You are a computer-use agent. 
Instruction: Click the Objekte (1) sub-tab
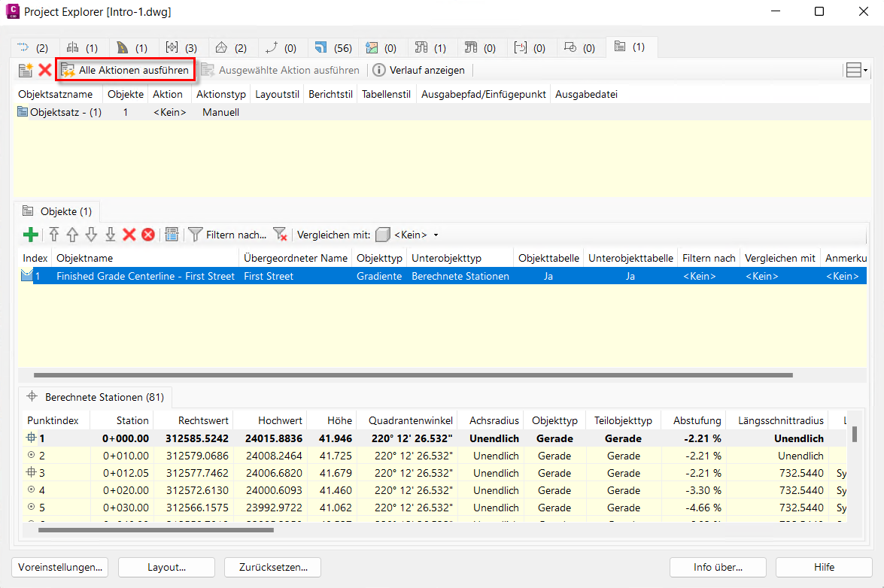tap(57, 211)
